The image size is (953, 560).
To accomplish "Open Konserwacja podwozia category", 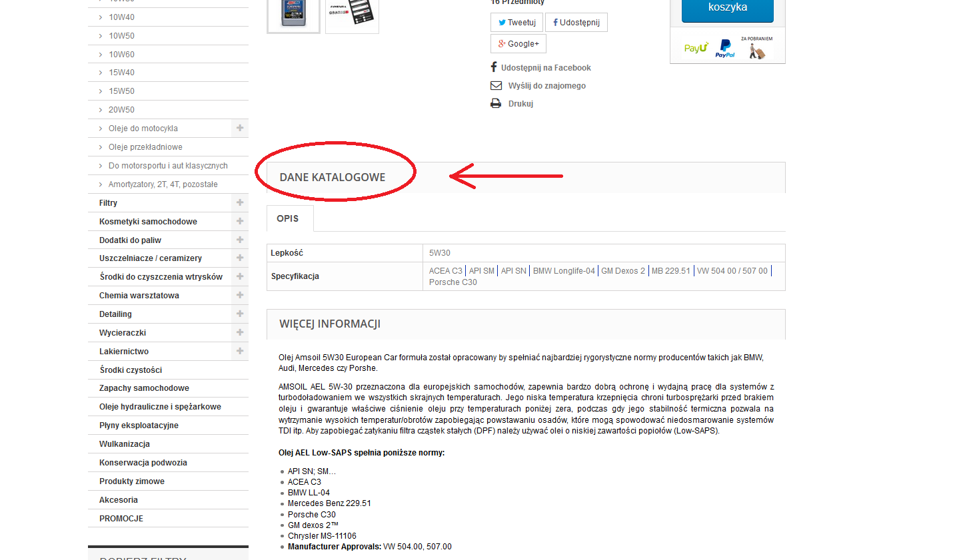I will [x=143, y=463].
